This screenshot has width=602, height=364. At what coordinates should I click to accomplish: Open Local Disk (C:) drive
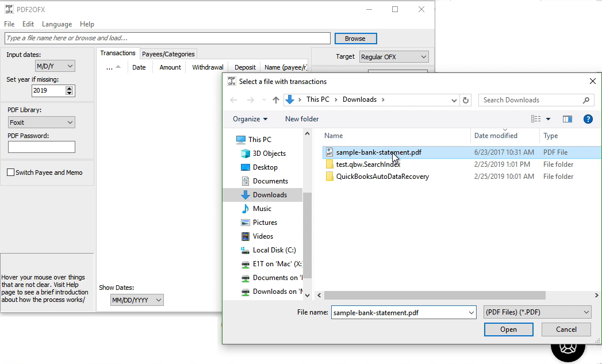[x=274, y=250]
